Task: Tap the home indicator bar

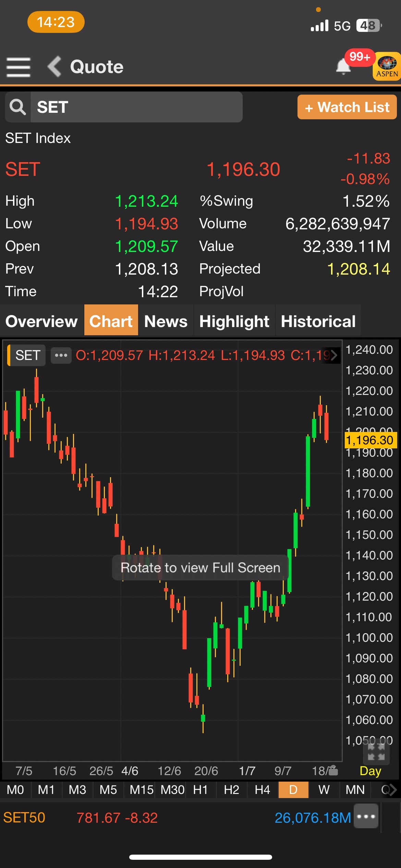Action: click(200, 857)
